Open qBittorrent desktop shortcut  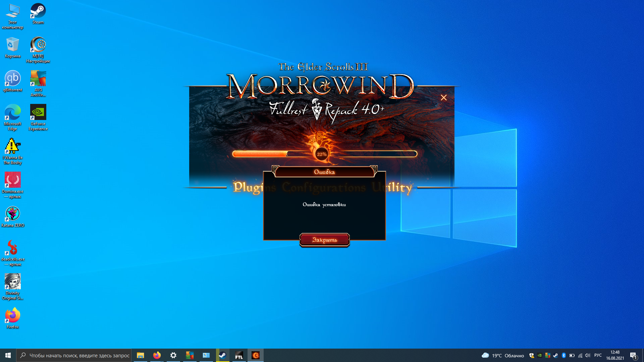coord(13,81)
